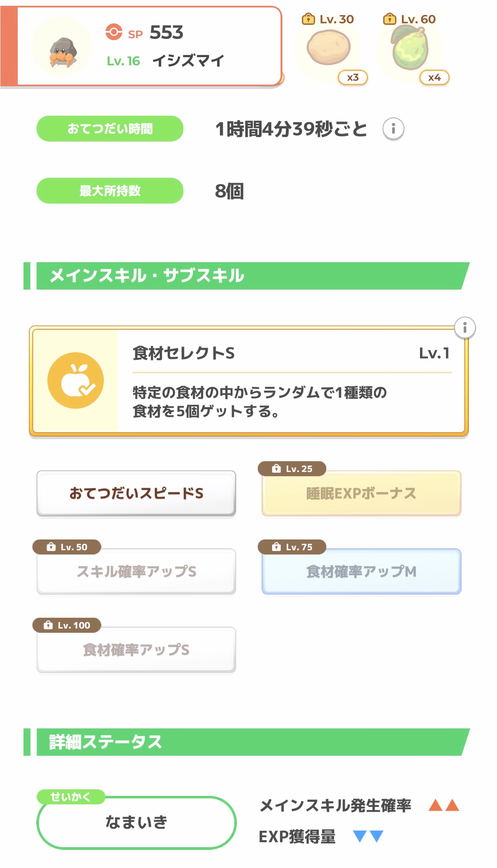
Task: Open main skill info icon
Action: pos(465,328)
